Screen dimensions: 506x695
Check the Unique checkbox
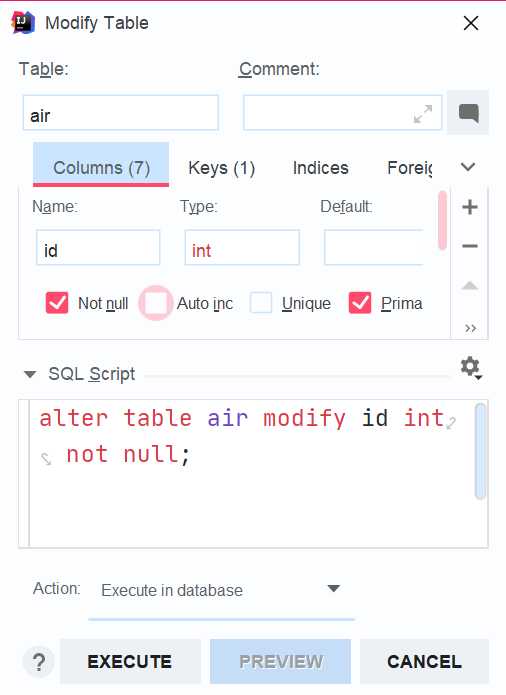point(261,303)
